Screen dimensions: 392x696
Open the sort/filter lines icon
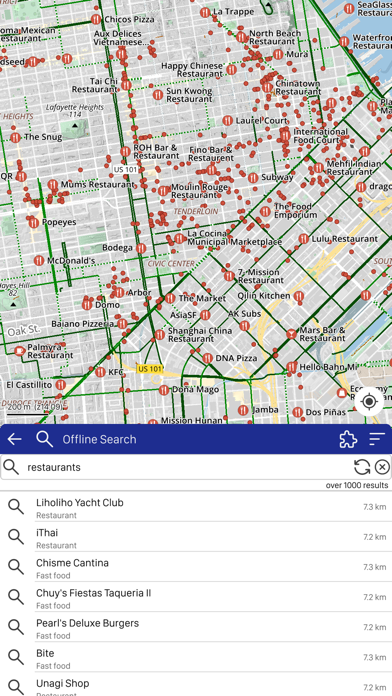pyautogui.click(x=377, y=439)
